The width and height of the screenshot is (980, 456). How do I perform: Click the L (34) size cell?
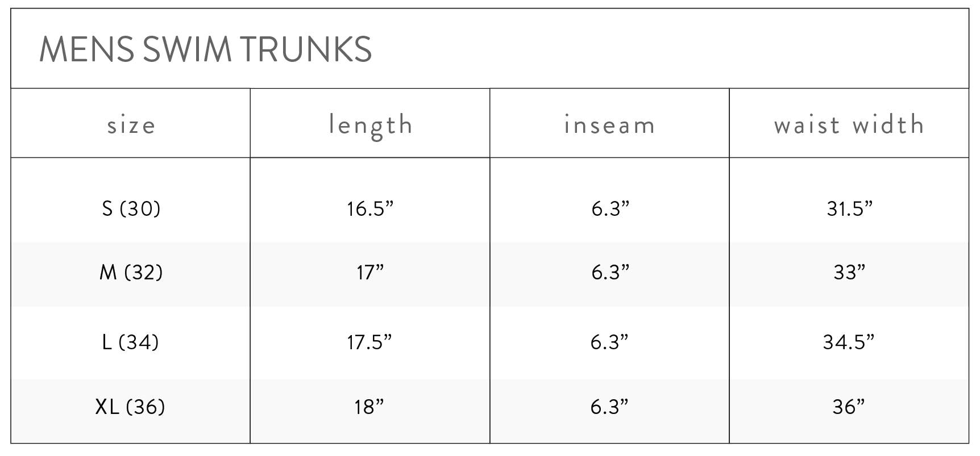[x=131, y=342]
